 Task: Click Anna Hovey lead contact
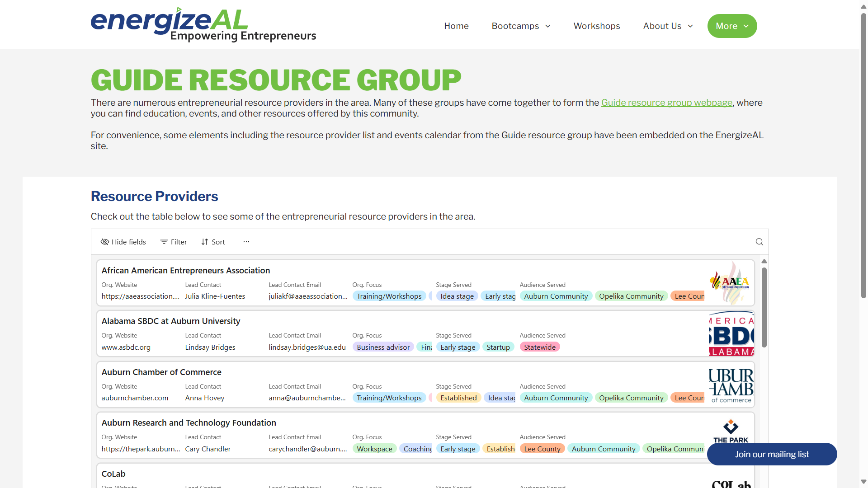coord(205,398)
